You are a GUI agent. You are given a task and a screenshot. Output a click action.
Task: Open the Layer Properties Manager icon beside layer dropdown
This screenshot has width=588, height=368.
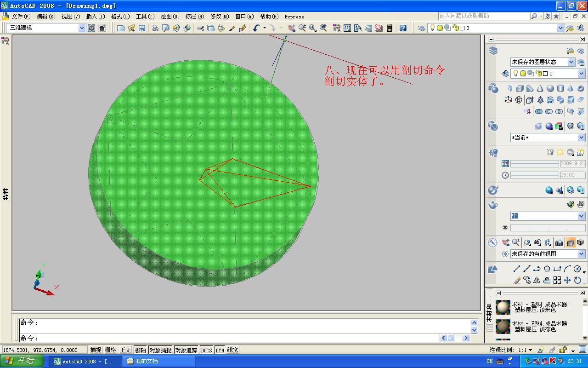422,28
